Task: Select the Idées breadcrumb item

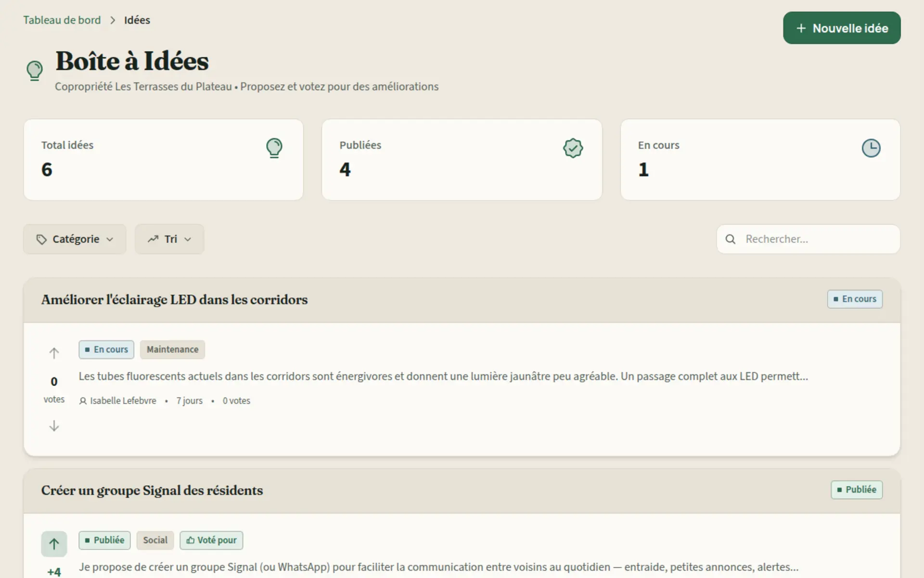Action: pyautogui.click(x=137, y=20)
